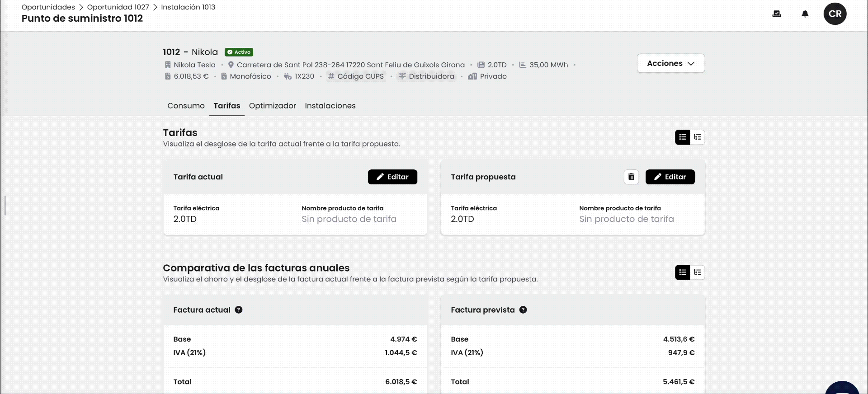Click the 2.0TD value under Tarifa propuesta

click(462, 219)
